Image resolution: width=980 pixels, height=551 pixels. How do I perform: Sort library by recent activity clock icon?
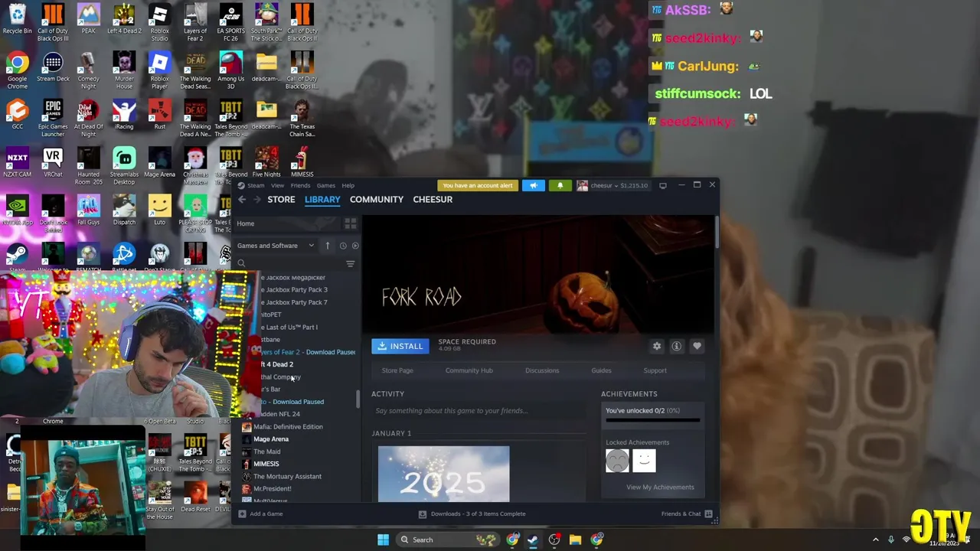pyautogui.click(x=343, y=246)
